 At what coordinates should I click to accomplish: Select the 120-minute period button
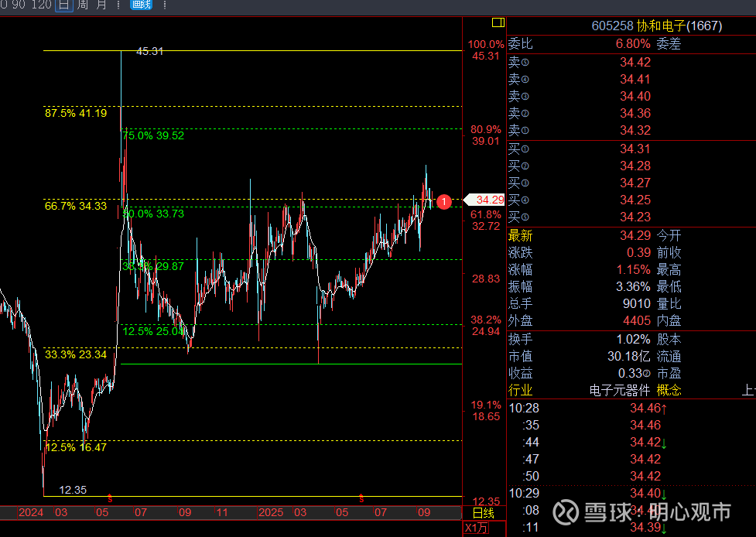pos(41,5)
